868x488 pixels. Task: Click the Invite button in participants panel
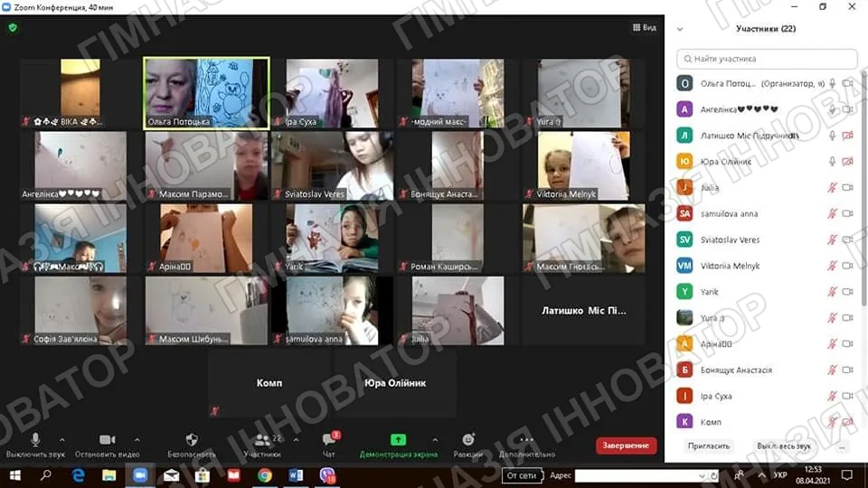(x=709, y=446)
